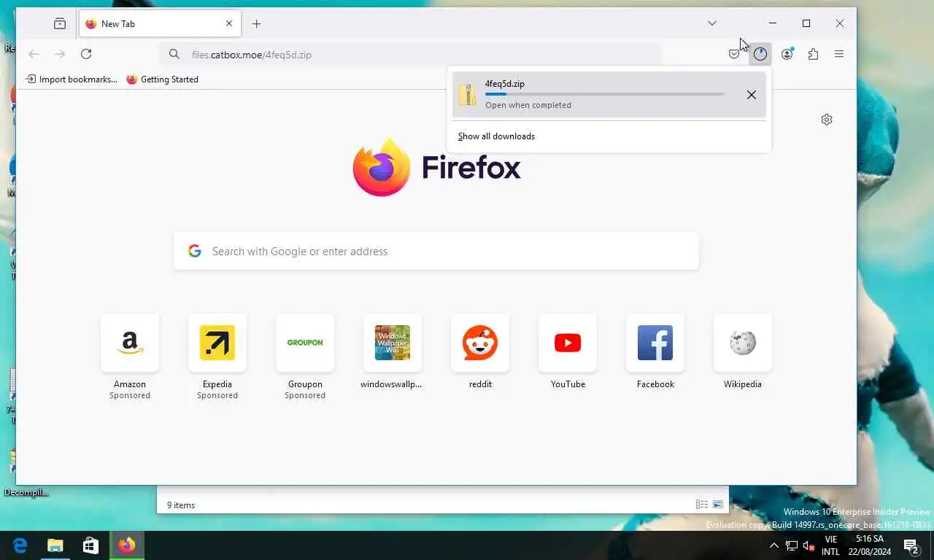Open the Firefox hamburger application menu
The width and height of the screenshot is (934, 560).
839,54
